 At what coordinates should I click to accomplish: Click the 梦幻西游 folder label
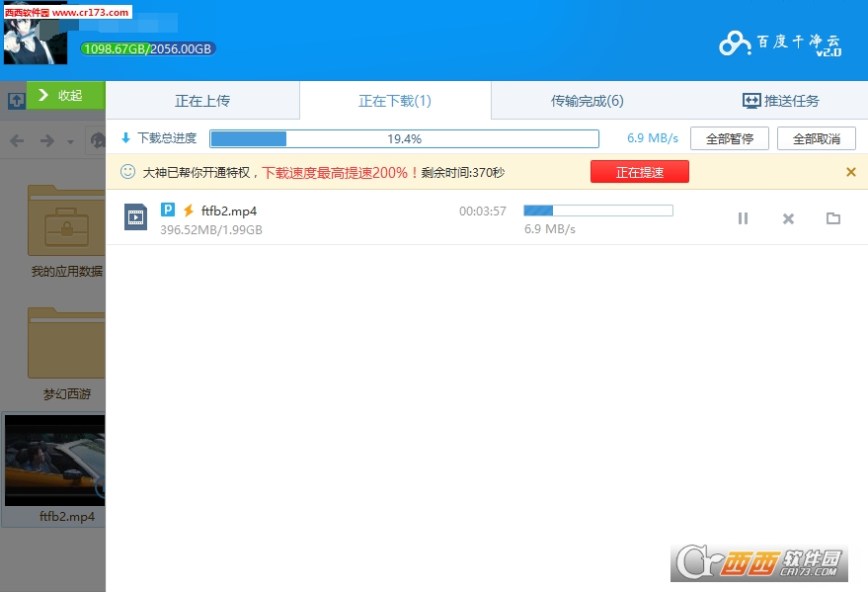(67, 393)
